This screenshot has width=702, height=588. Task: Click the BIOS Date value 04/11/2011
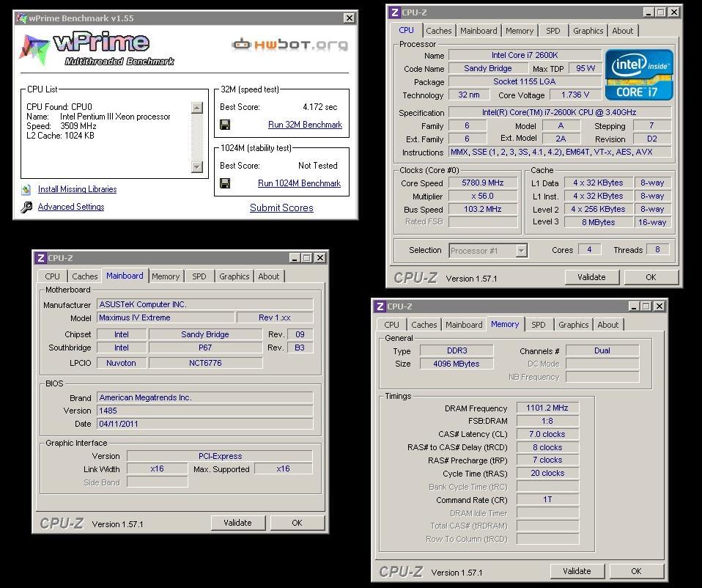(x=204, y=424)
